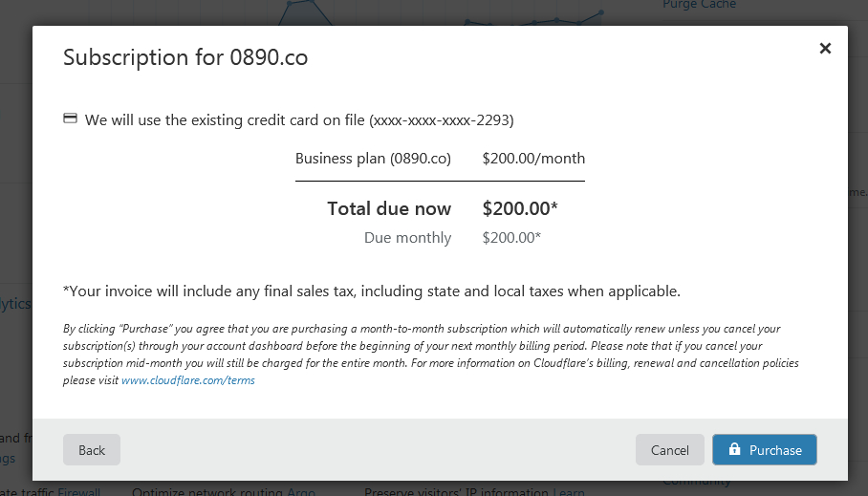Select the masked card number ending 2293
Image resolution: width=868 pixels, height=496 pixels.
[442, 120]
